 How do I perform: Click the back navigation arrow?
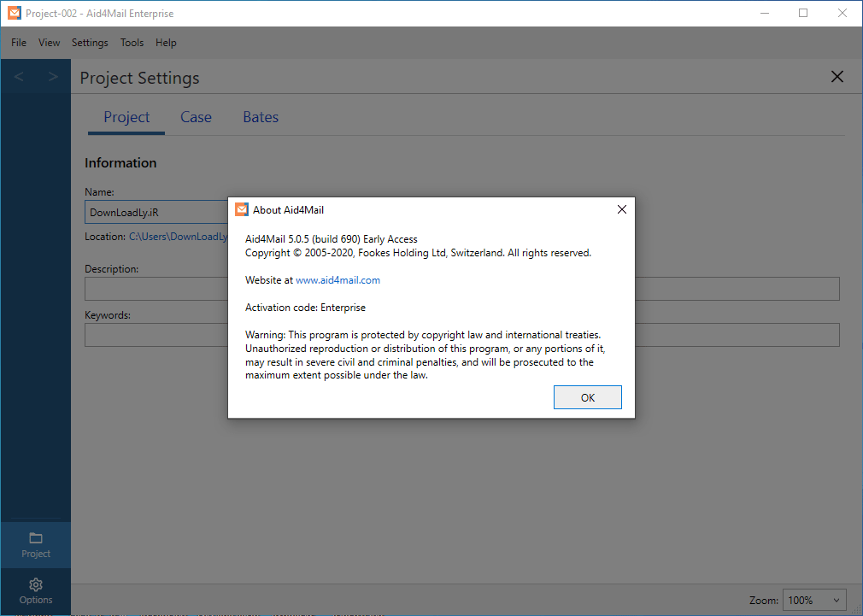point(18,76)
